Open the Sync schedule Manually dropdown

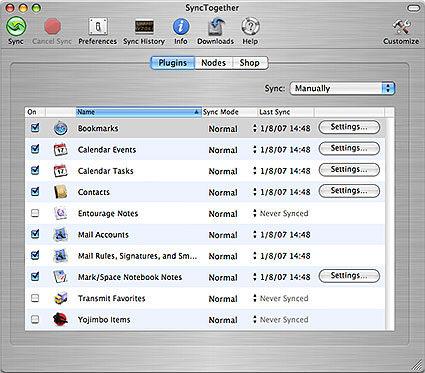342,88
